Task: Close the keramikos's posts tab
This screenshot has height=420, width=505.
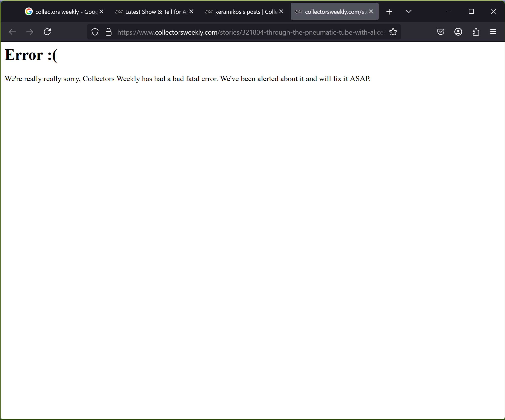Action: click(281, 12)
